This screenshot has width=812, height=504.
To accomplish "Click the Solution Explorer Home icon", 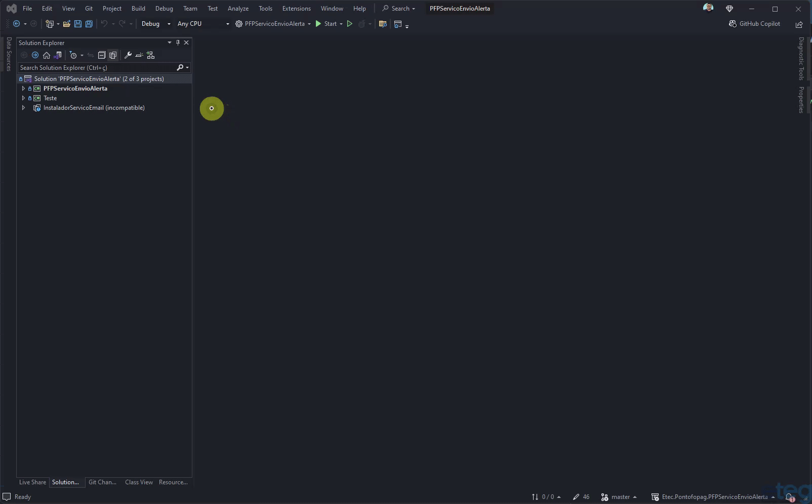I will 47,55.
